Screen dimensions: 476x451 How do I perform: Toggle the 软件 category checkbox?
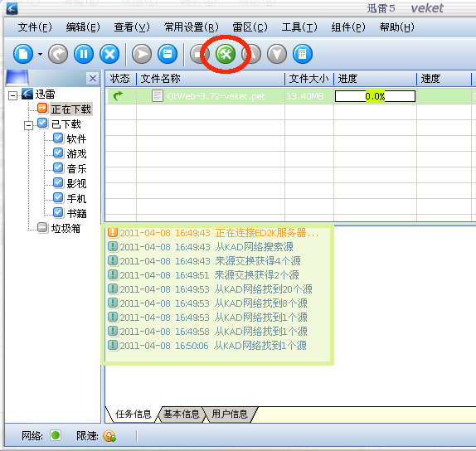(x=58, y=138)
